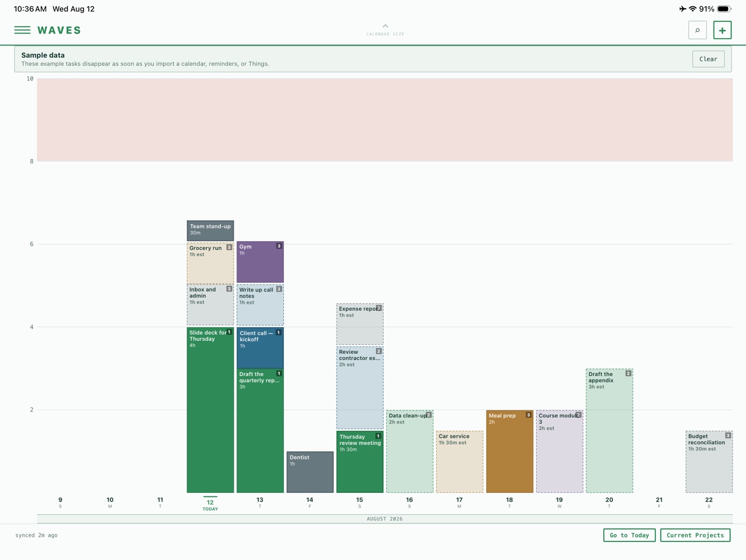Check the battery icon in status bar
Image resolution: width=746 pixels, height=560 pixels.
[x=724, y=9]
